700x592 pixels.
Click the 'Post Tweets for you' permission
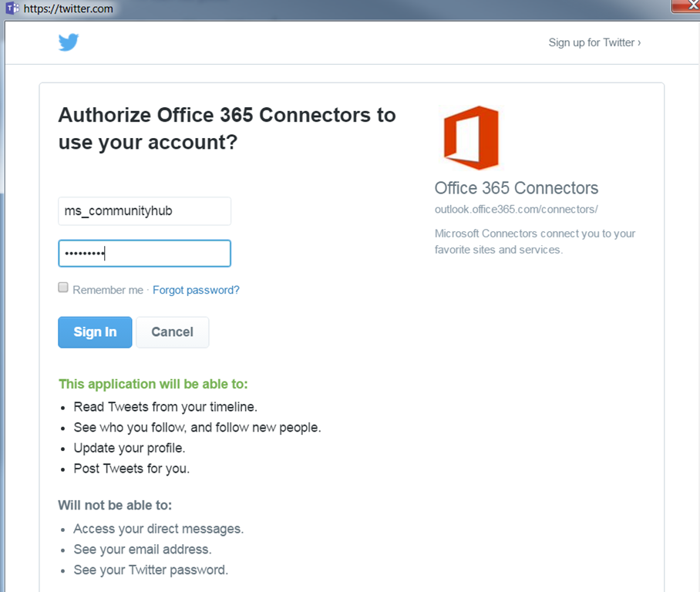tap(131, 468)
